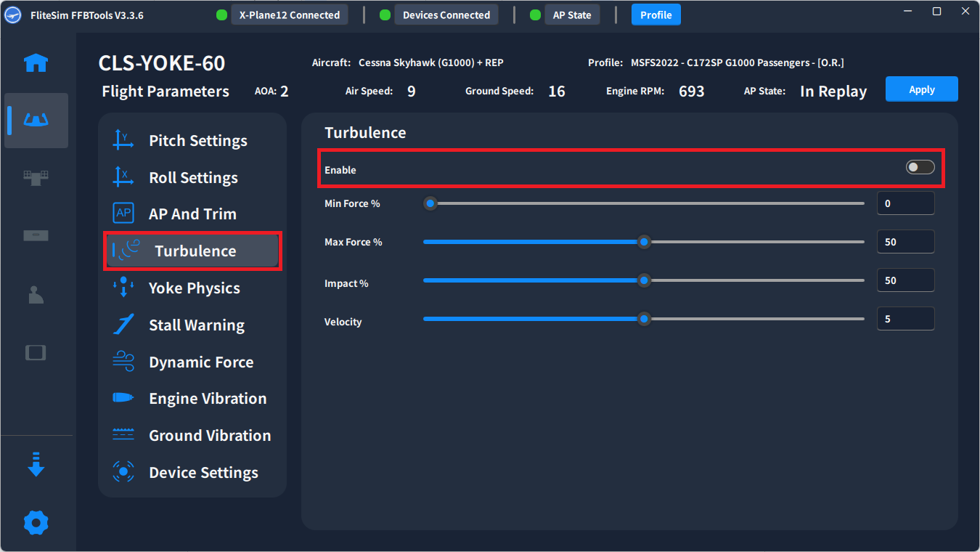Click the Ground Vibration icon
This screenshot has height=552, width=980.
(123, 435)
